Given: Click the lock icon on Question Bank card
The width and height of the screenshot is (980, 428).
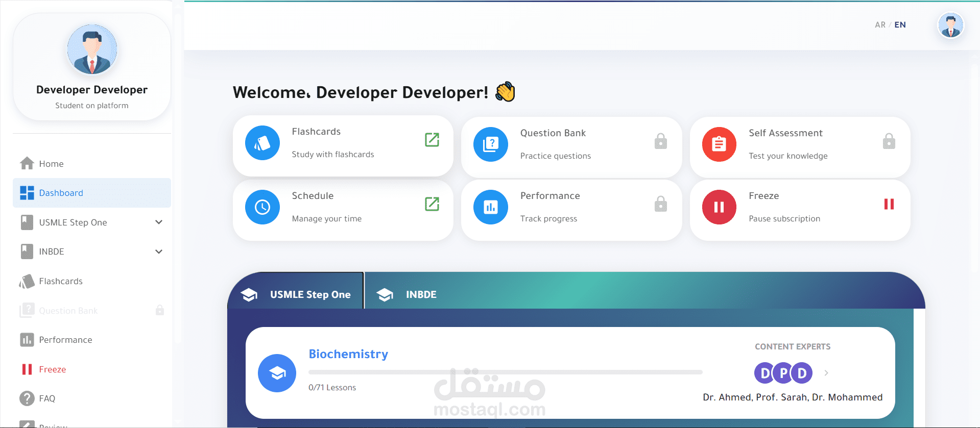Looking at the screenshot, I should point(661,141).
